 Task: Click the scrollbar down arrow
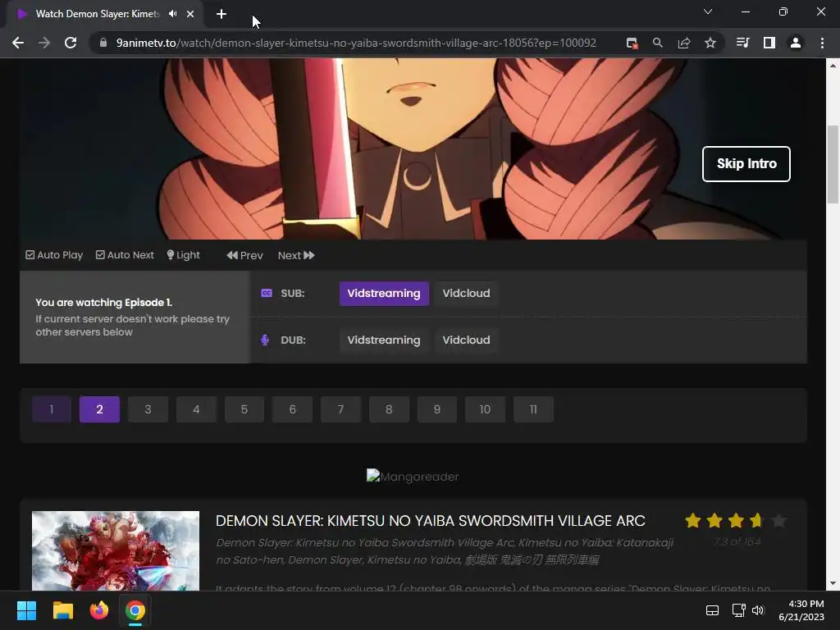tap(833, 584)
